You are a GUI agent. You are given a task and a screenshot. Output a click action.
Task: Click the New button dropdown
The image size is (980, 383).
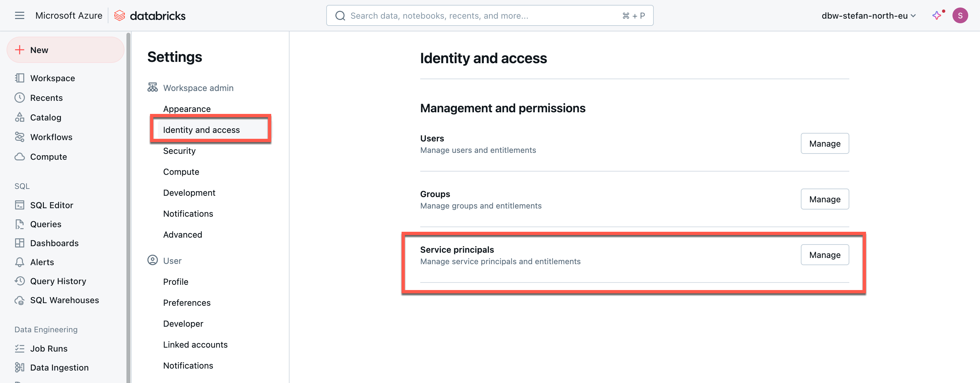(x=66, y=50)
